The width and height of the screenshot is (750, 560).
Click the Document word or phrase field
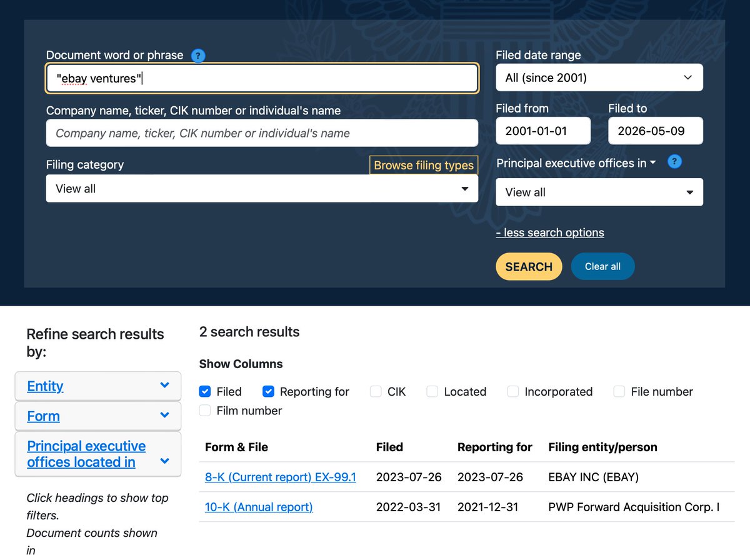[262, 78]
